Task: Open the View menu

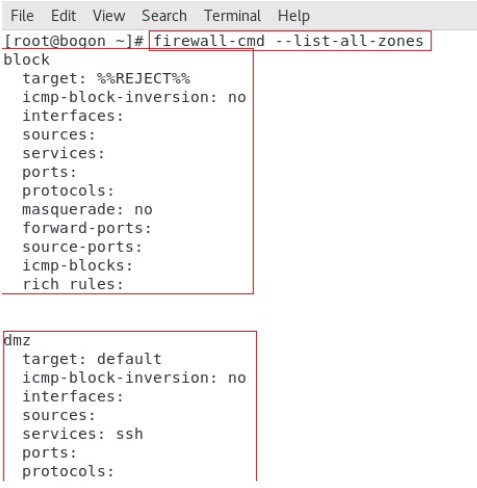Action: (x=109, y=16)
